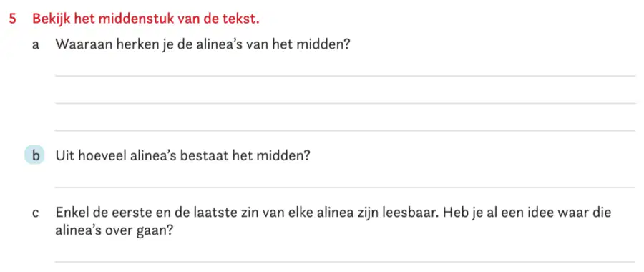Screen dimensions: 644x272
Task: Click the red heading 'Bekijk het middenstuk van de tekst'
Action: 146,19
